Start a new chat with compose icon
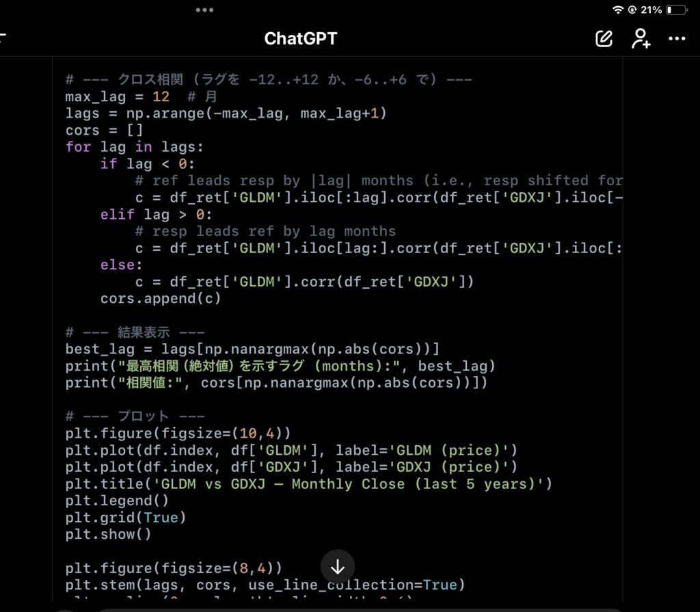Viewport: 700px width, 612px height. click(x=604, y=38)
